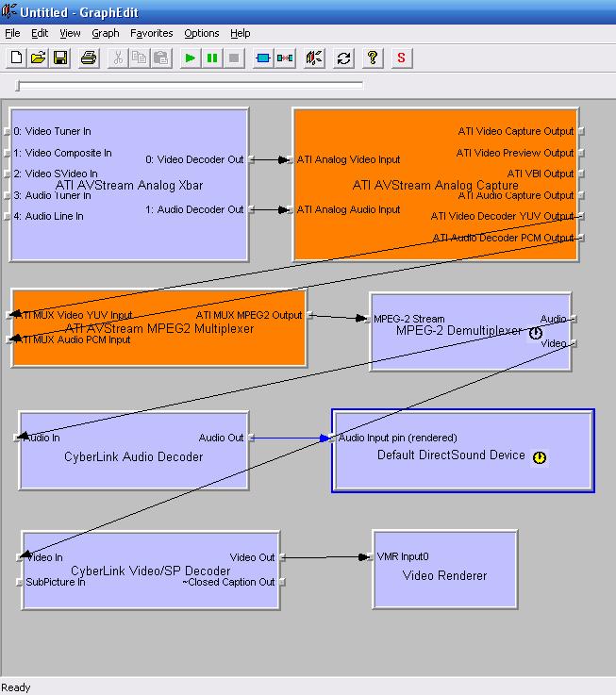Click the 'ATI VBI Output' pin
Screen dimensions: 616x695
click(x=541, y=174)
